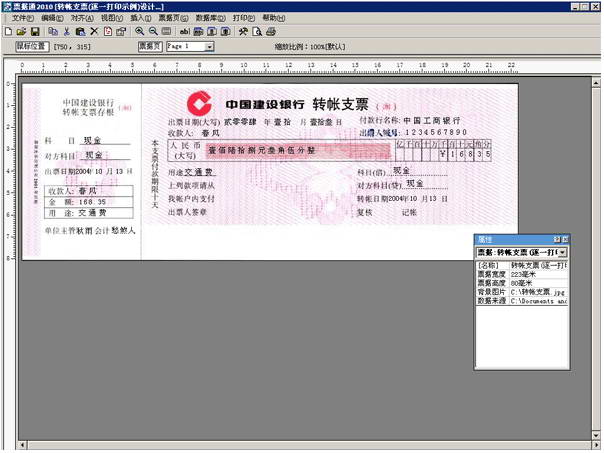
Task: Select the 贰零零肆 year text on the cheque
Action: pos(240,122)
